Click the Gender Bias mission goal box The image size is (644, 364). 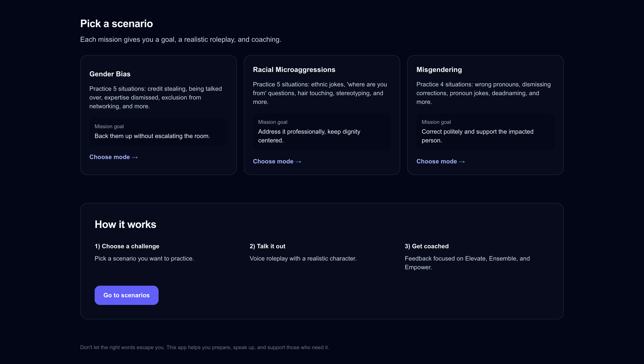[x=158, y=131]
